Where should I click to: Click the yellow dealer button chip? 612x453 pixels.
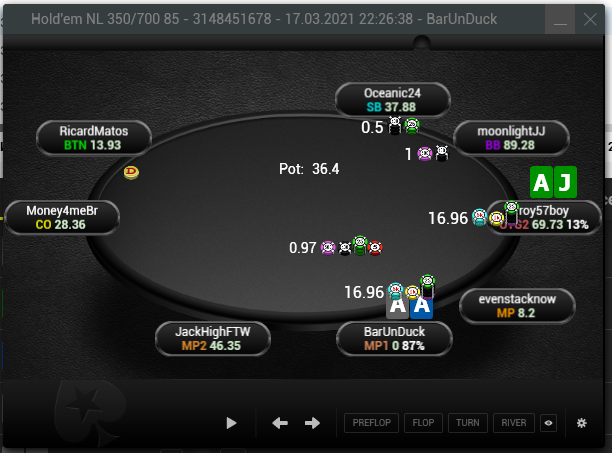click(131, 172)
